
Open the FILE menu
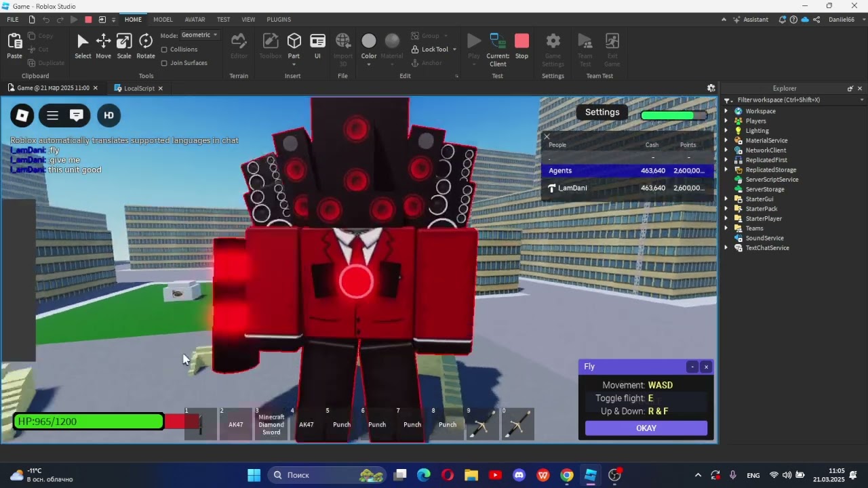(x=13, y=20)
